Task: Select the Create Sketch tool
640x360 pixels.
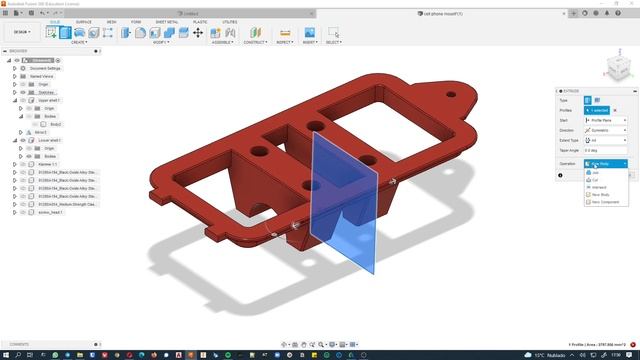Action: 51,32
